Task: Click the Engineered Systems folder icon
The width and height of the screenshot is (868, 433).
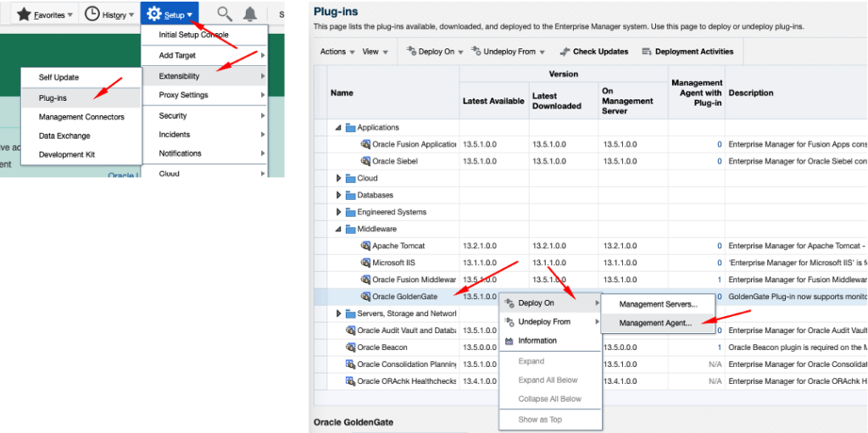Action: [x=350, y=212]
